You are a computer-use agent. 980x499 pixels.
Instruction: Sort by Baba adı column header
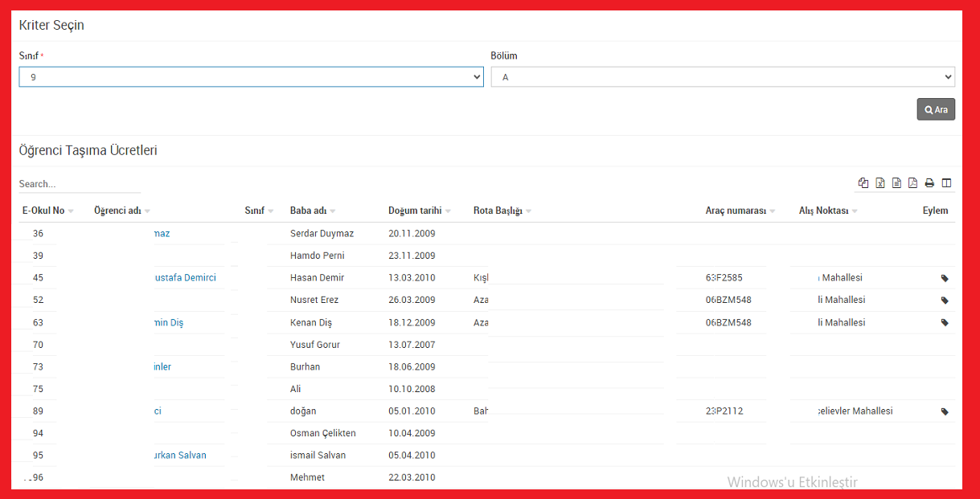pos(308,211)
